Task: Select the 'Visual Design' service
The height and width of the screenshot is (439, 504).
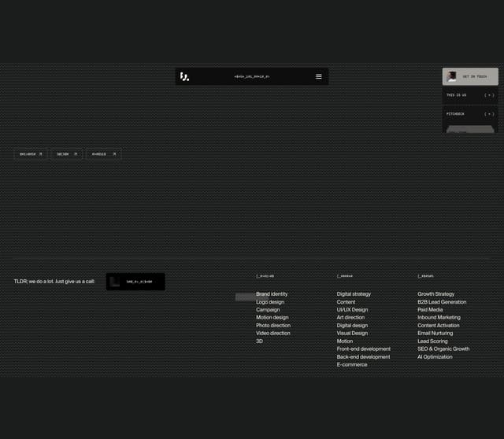Action: [352, 333]
